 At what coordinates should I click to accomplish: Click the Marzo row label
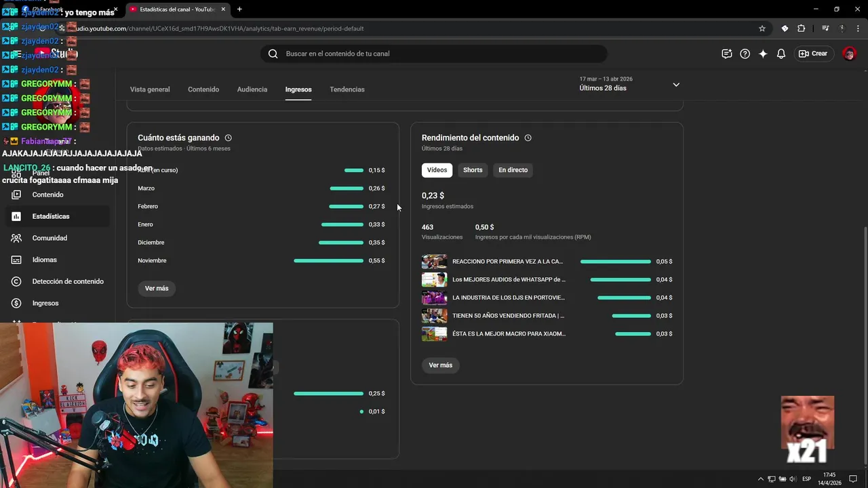(x=146, y=188)
